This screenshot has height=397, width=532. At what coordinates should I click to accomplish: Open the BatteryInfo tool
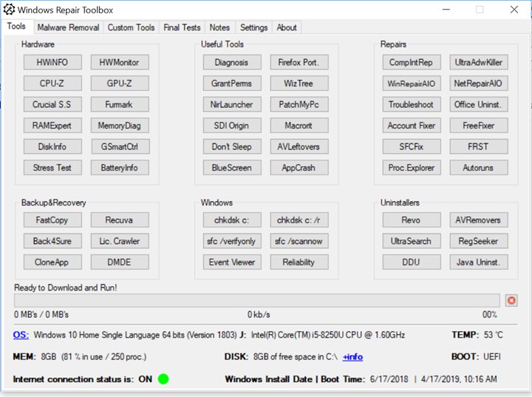[120, 168]
